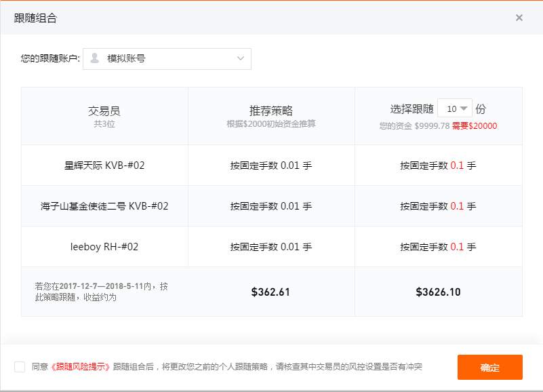Click 按固定手数 0.1 手 in 星辉天际 row
The width and height of the screenshot is (543, 392).
click(438, 165)
